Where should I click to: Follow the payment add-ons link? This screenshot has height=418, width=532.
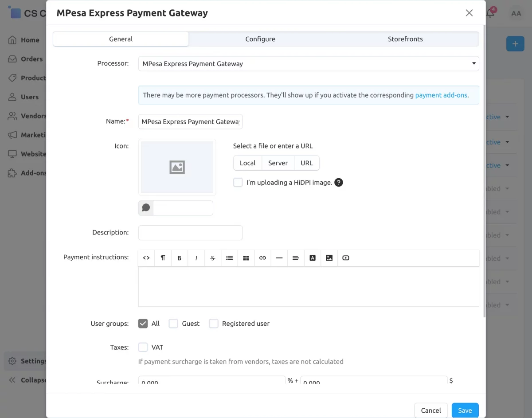[x=441, y=95]
